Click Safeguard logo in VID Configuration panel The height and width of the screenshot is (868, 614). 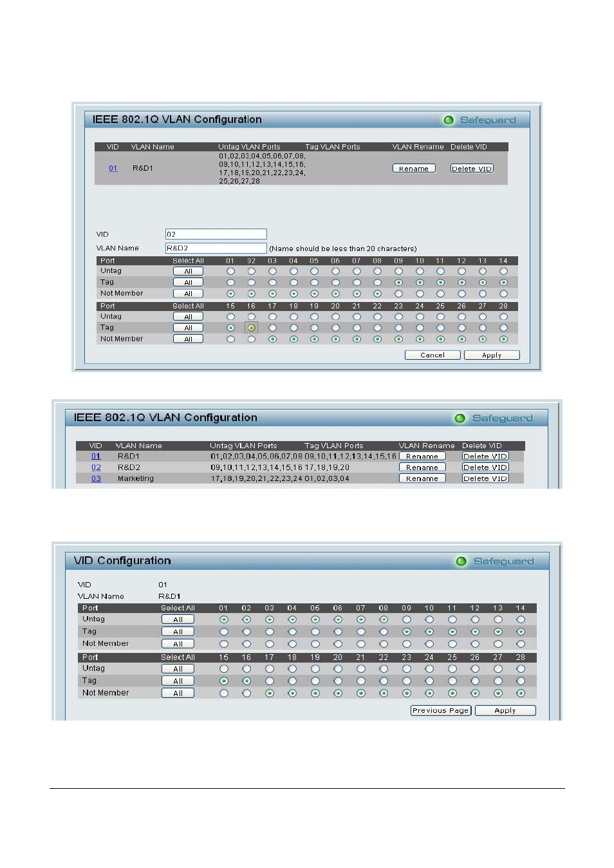click(x=495, y=561)
